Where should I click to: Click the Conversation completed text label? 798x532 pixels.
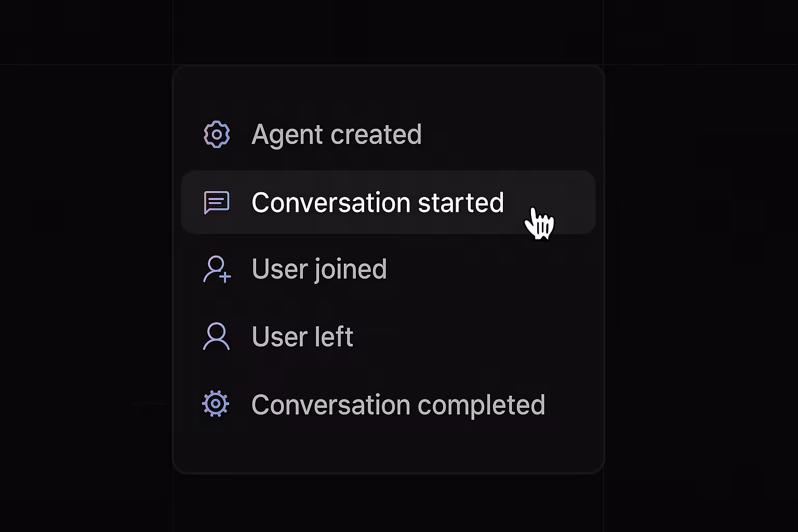pos(398,404)
